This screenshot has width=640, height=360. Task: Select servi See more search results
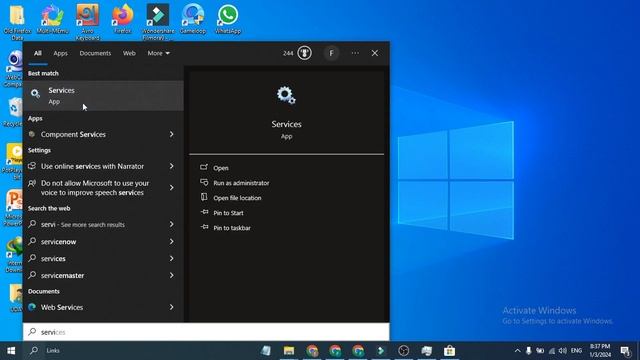103,224
